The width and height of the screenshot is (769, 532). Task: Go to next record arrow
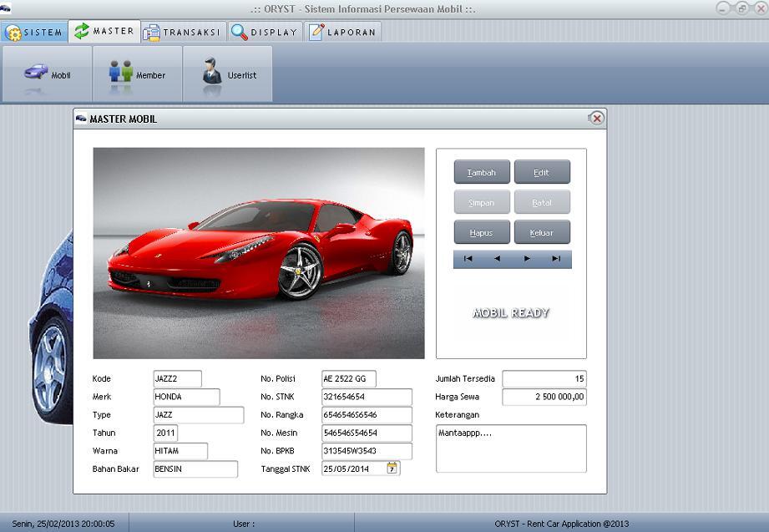527,259
